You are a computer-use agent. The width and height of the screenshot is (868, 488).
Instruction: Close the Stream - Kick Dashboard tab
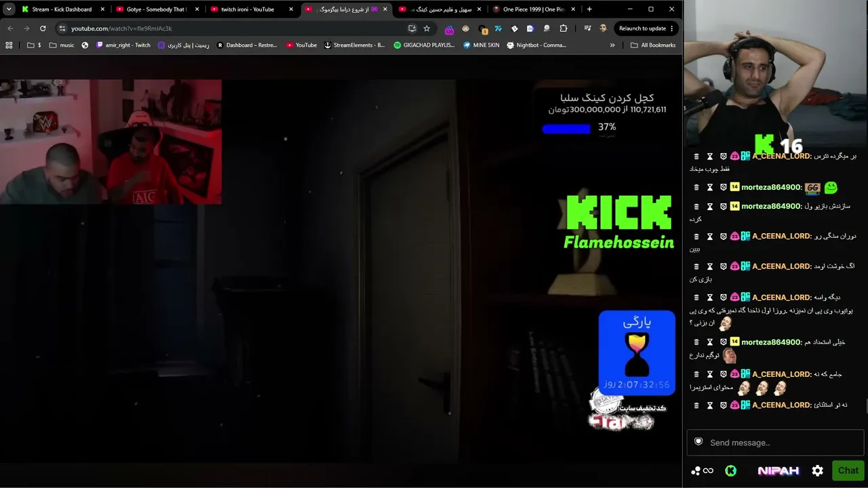click(x=102, y=9)
